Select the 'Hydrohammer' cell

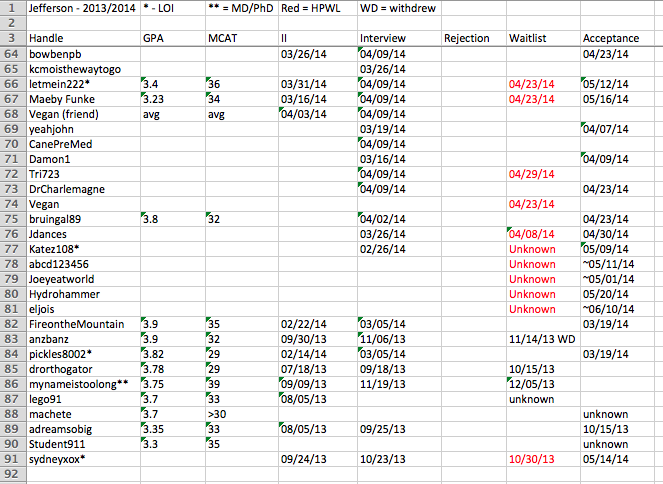tap(83, 294)
